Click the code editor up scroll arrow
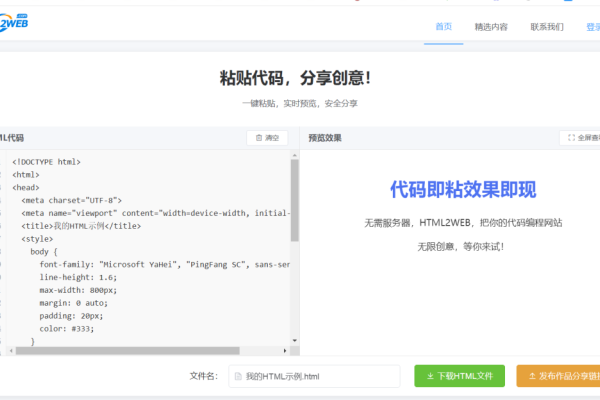Image resolution: width=600 pixels, height=400 pixels. [x=294, y=155]
